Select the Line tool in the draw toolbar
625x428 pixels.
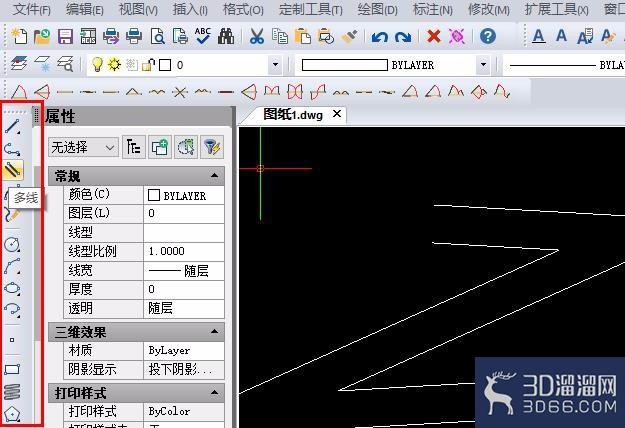tap(12, 126)
